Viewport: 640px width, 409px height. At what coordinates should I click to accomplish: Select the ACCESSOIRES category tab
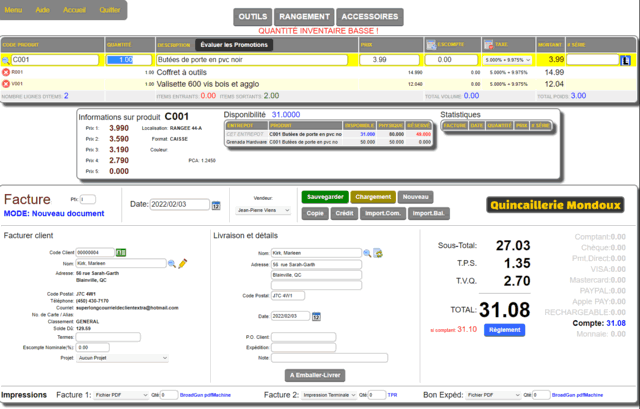[370, 17]
